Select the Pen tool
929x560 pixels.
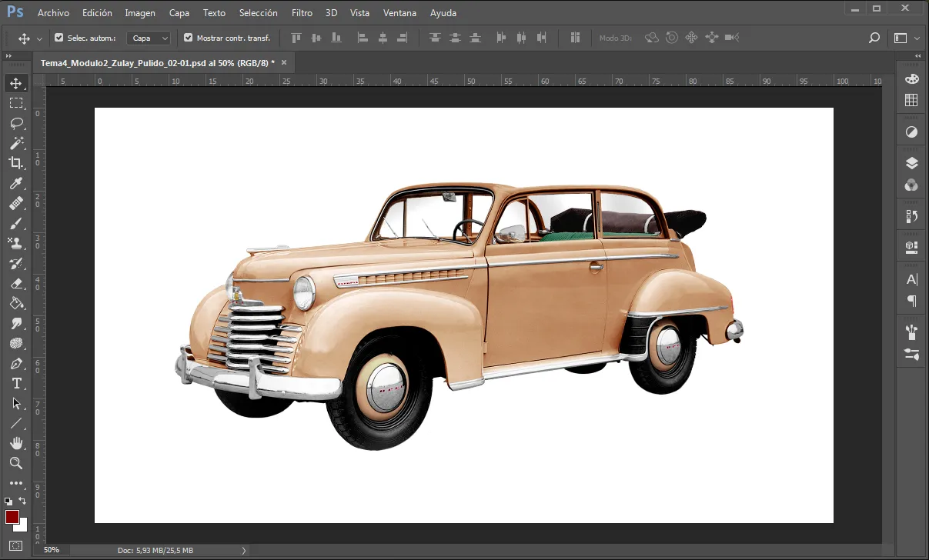tap(16, 363)
